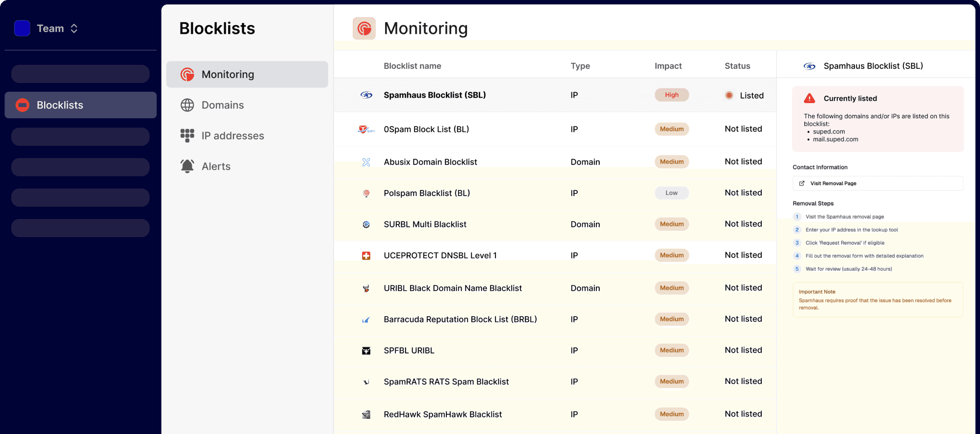The image size is (980, 434).
Task: Click the SpamRATS logo icon
Action: (x=366, y=382)
